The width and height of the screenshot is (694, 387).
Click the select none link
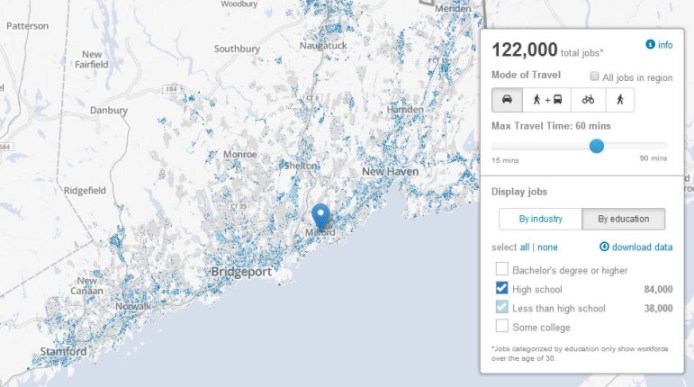pyautogui.click(x=547, y=247)
